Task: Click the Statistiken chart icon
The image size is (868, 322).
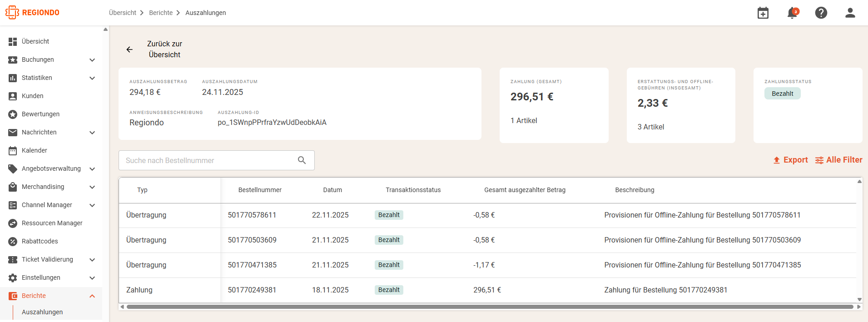Action: point(13,78)
